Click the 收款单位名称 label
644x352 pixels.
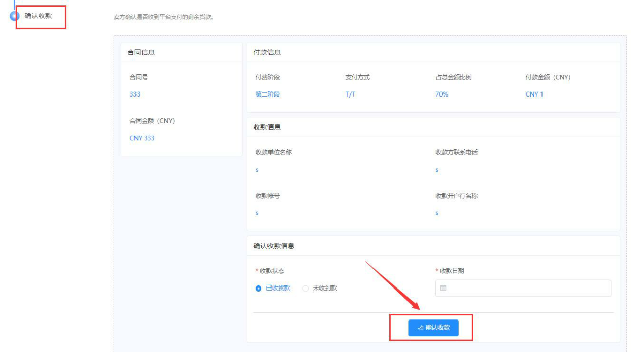point(274,152)
